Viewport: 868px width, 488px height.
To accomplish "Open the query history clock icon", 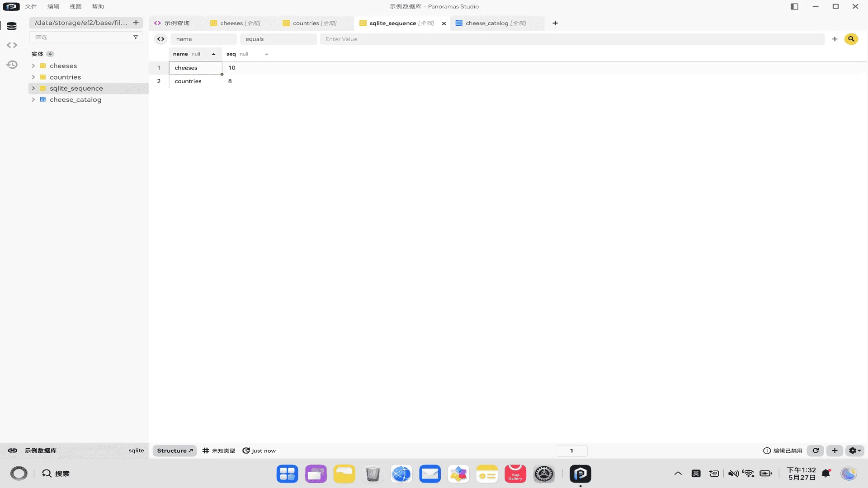I will 12,65.
